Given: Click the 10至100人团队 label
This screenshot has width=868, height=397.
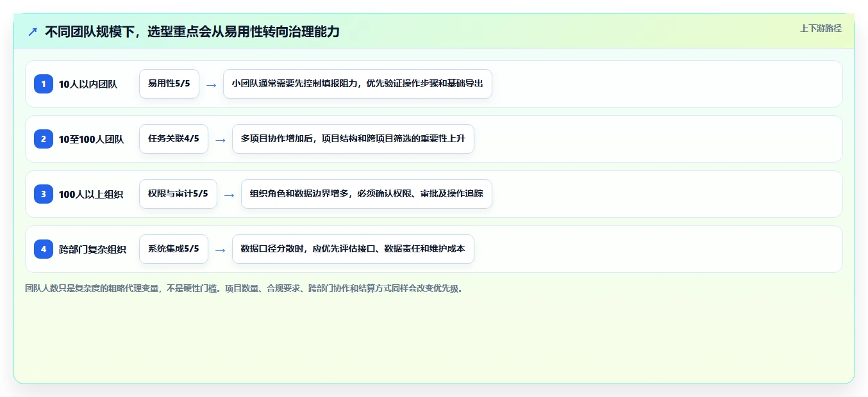Looking at the screenshot, I should 91,140.
